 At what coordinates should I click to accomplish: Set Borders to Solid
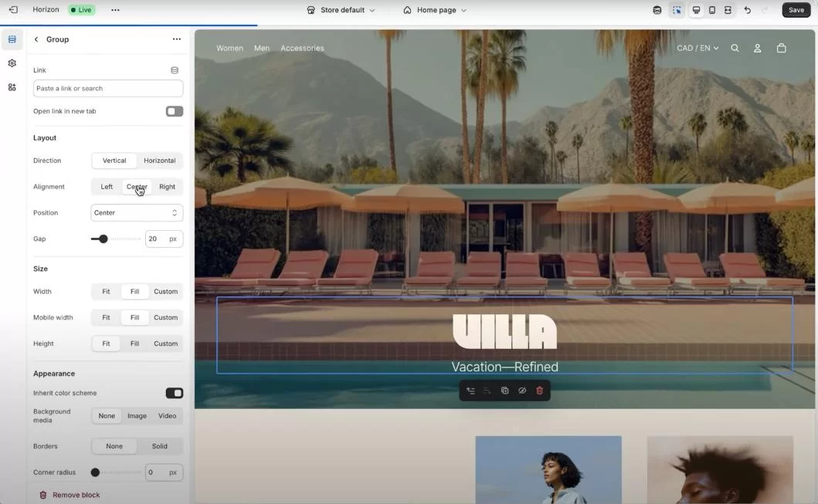point(160,446)
